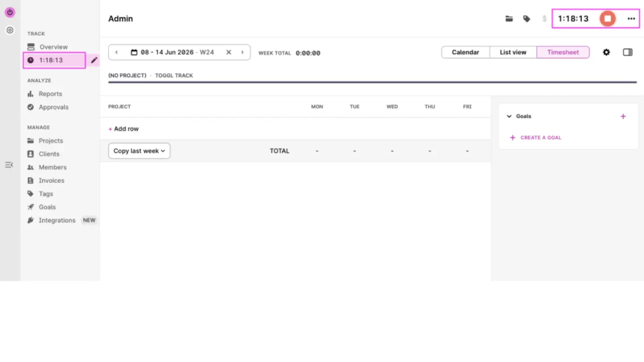Click the tag icon in the timer bar
Viewport: 644px width, 362px height.
[x=526, y=19]
